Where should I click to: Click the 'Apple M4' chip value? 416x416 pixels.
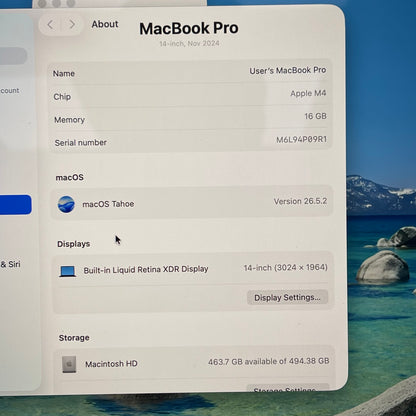308,93
